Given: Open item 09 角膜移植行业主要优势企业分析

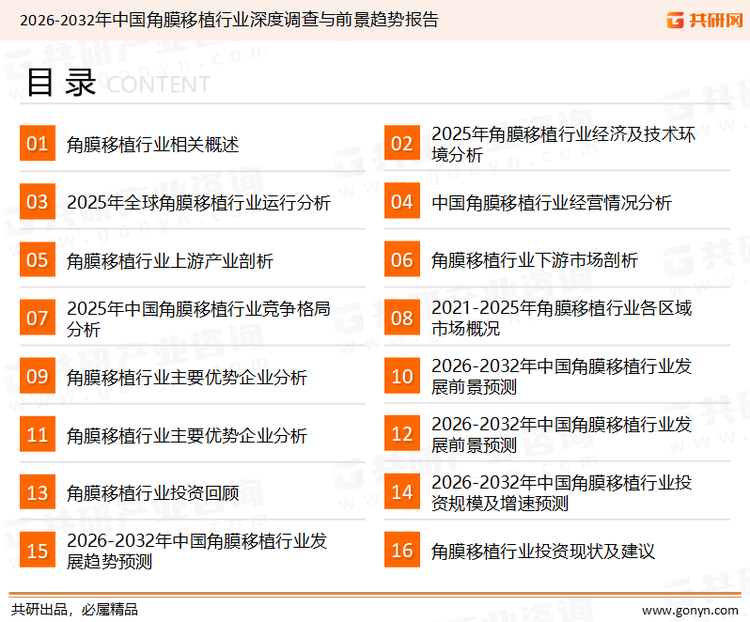Looking at the screenshot, I should [x=187, y=378].
